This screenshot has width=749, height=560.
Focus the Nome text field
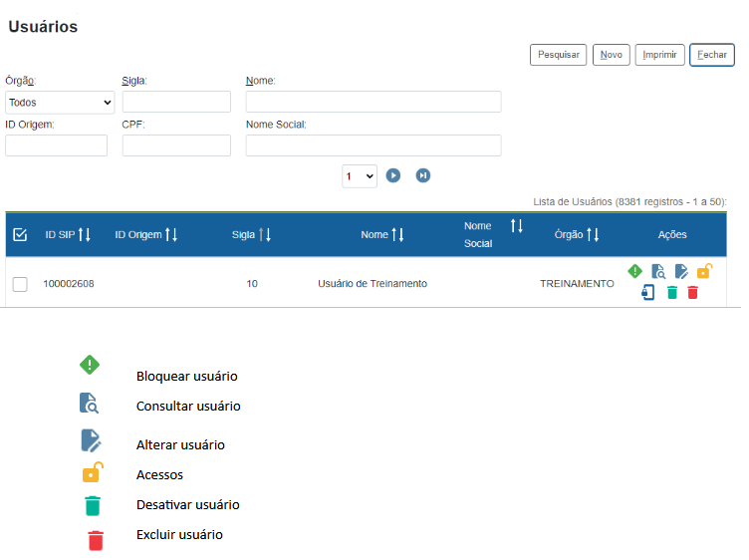[374, 102]
